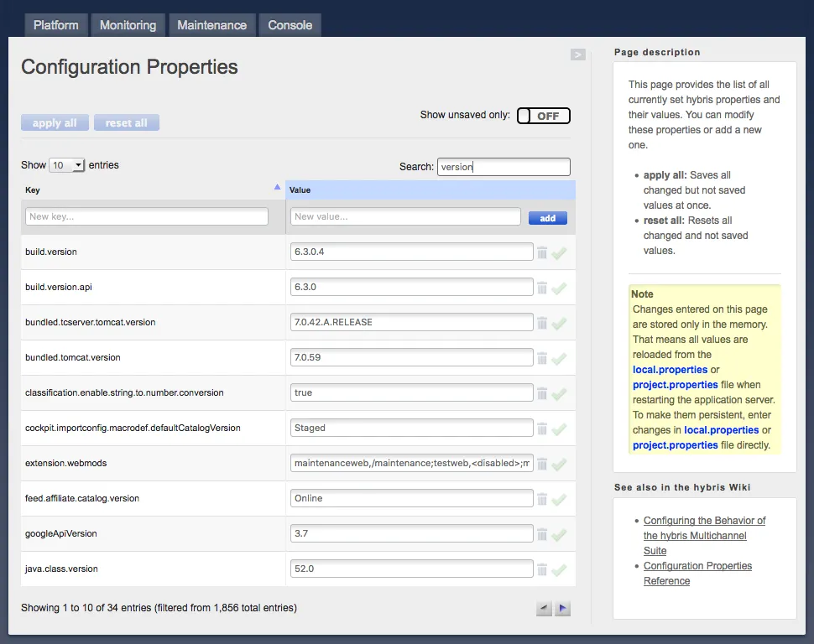Edit java.class.version value 52.0

[x=412, y=569]
